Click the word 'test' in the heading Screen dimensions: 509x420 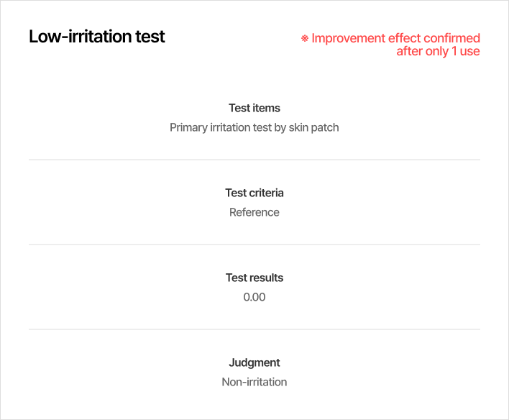(x=150, y=37)
